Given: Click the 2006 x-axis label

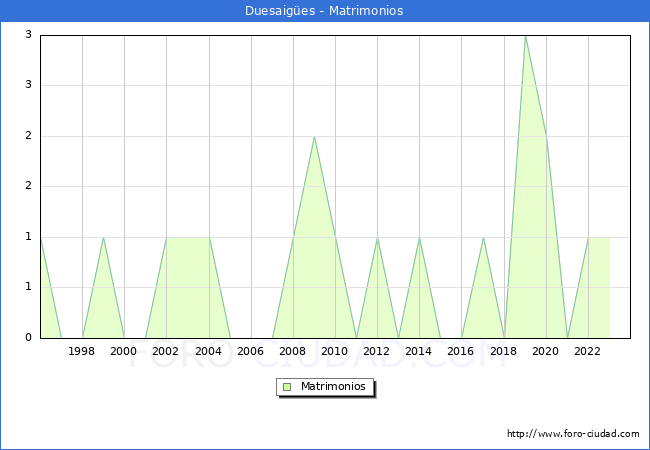Looking at the screenshot, I should point(251,351).
